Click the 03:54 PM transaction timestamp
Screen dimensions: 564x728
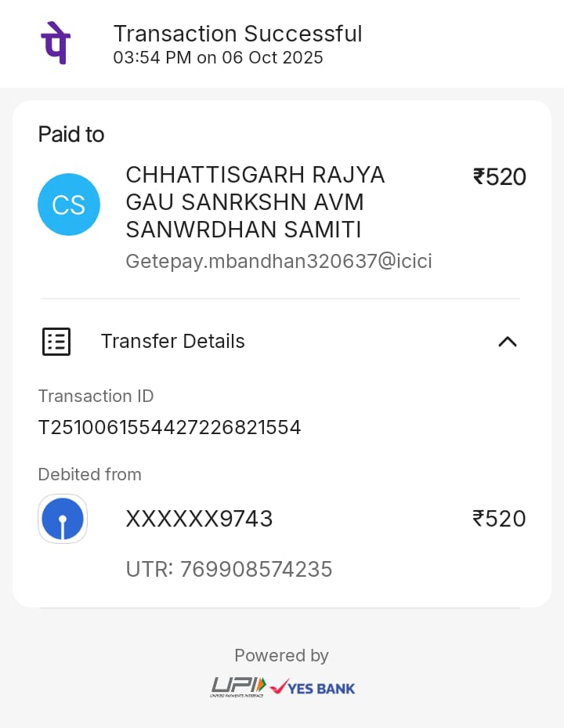pos(218,58)
